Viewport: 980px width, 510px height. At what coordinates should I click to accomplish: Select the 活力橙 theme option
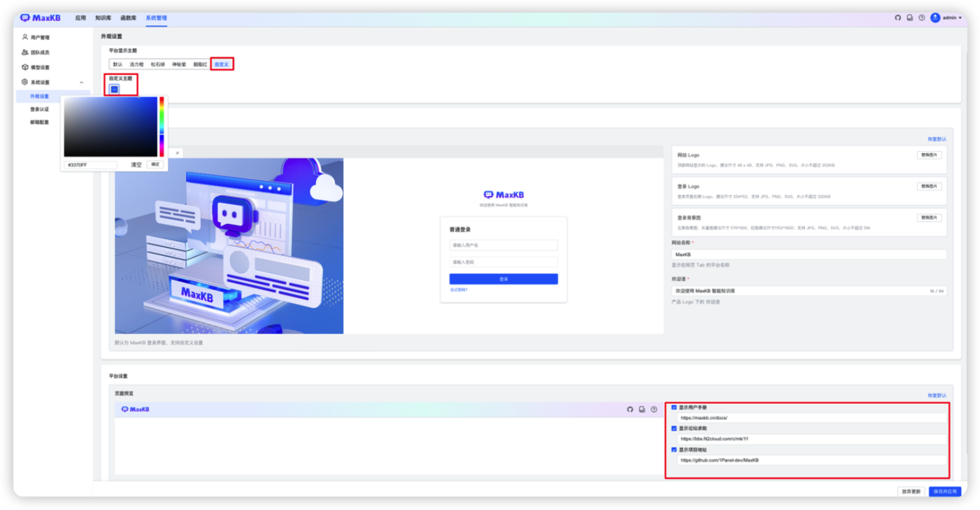(136, 64)
